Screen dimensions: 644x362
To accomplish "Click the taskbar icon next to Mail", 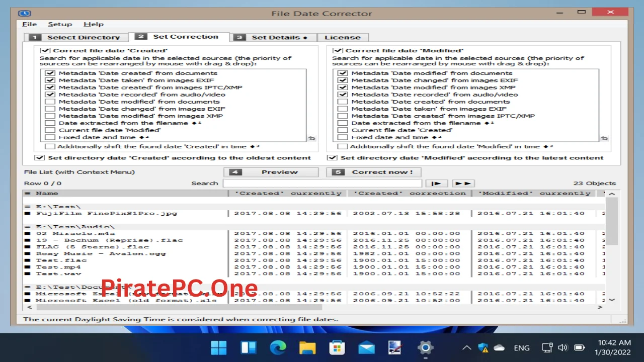I will (x=395, y=347).
